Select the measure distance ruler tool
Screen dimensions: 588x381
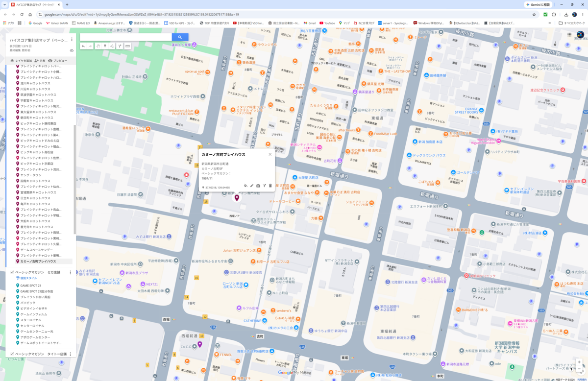pos(127,46)
